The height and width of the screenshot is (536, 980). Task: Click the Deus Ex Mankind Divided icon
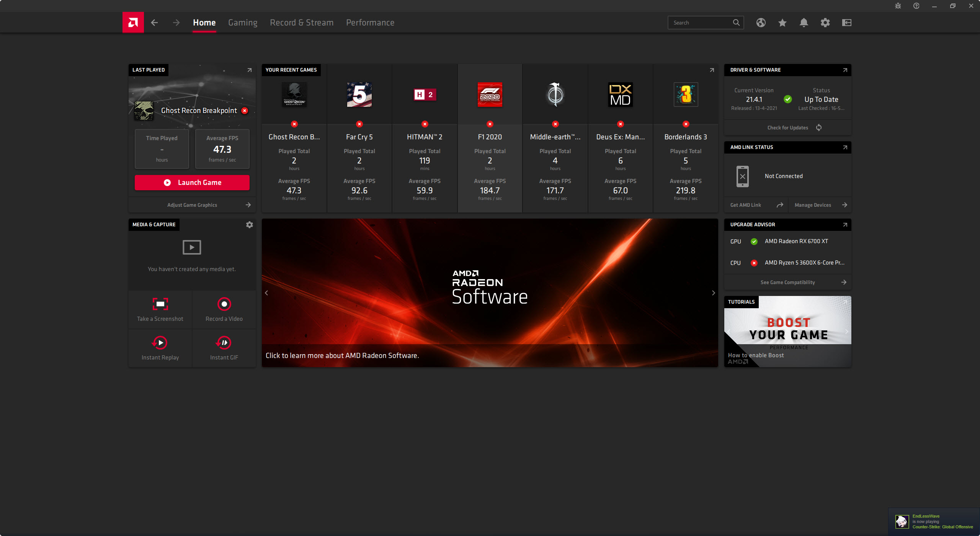click(621, 95)
